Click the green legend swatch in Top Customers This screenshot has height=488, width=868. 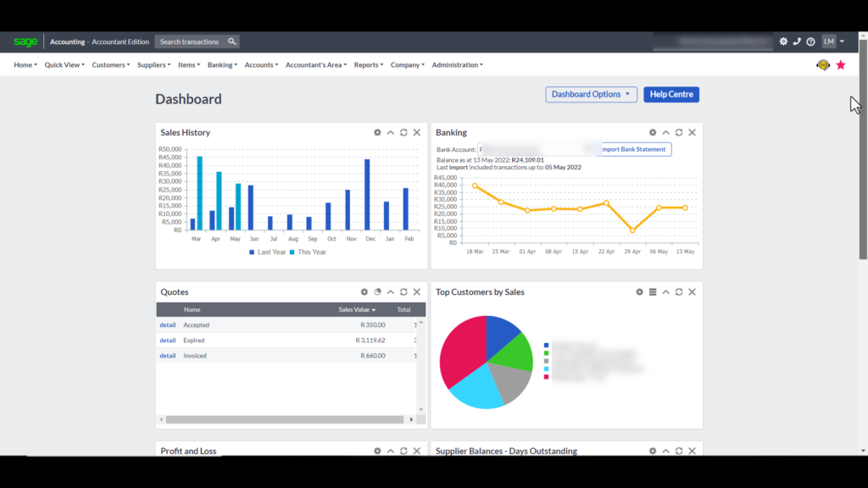[x=547, y=353]
